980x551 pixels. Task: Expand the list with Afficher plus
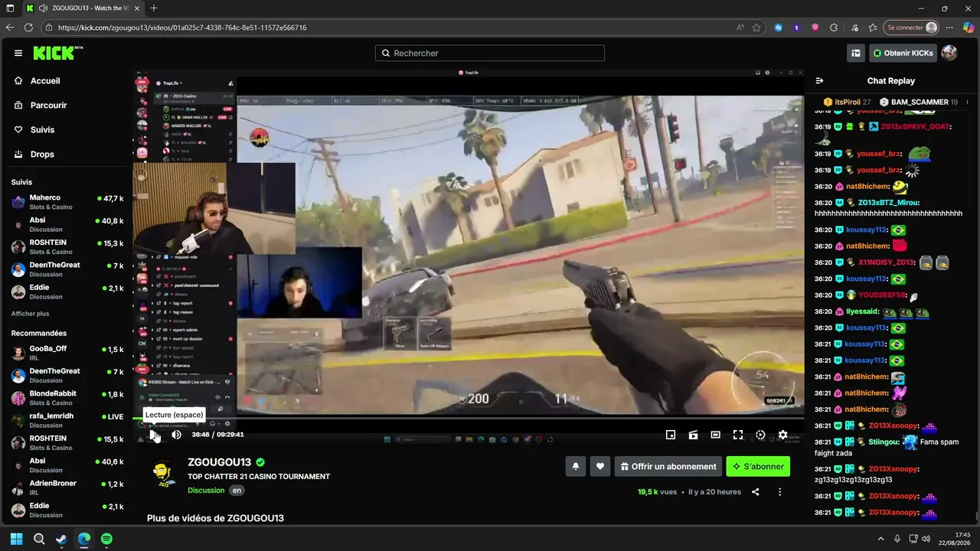30,314
